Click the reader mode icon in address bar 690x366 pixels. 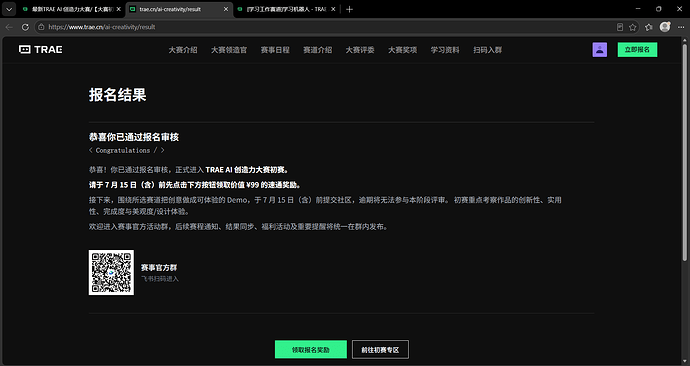[620, 27]
